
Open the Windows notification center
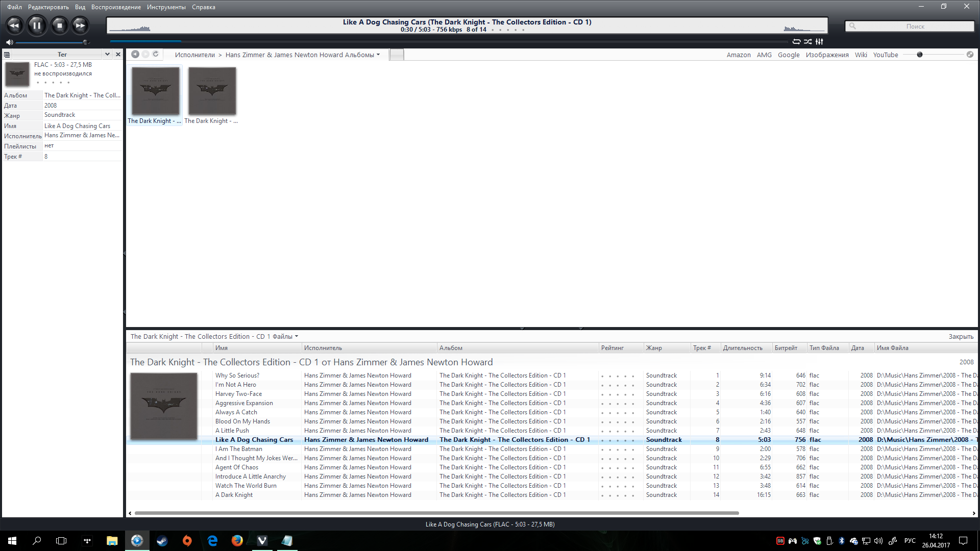point(963,541)
